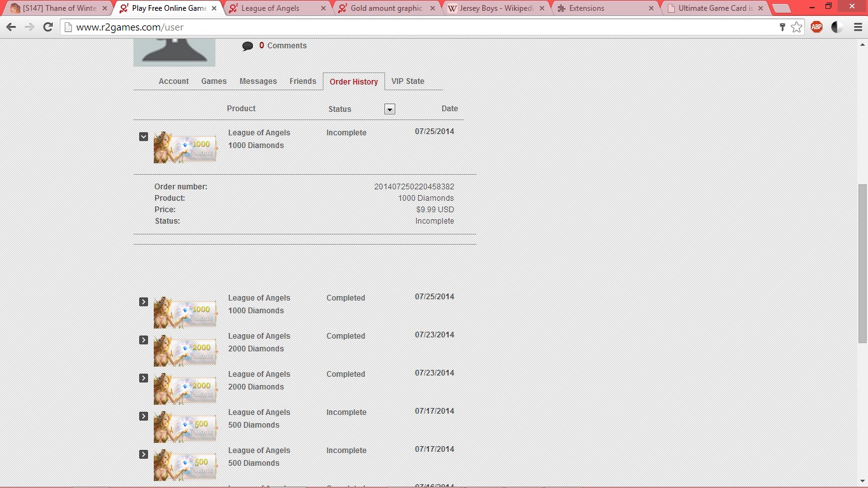The width and height of the screenshot is (868, 488).
Task: Open the Messages tab
Action: [x=258, y=81]
